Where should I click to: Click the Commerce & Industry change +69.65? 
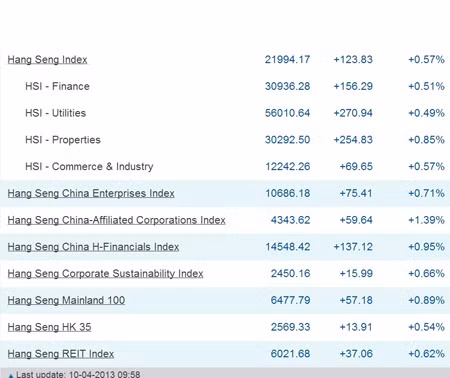[356, 166]
